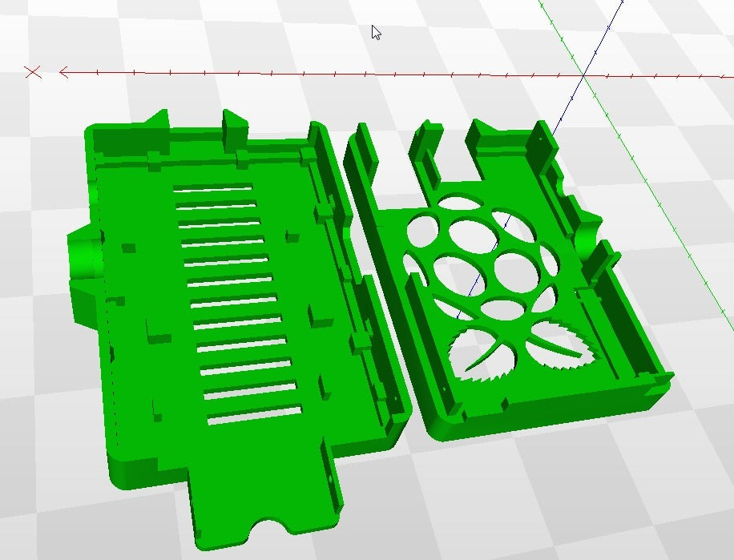Click the topmost vent slot on left case
Screen dimensions: 734x560
point(212,188)
